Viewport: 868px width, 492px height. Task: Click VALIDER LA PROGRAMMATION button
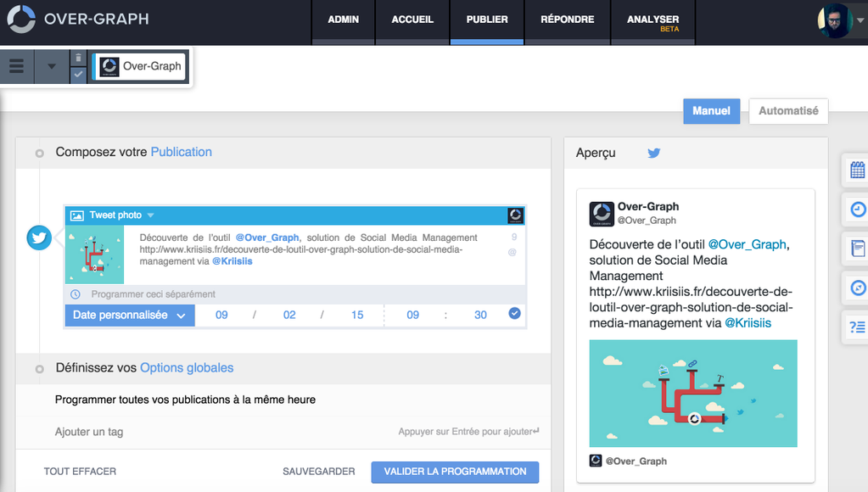pyautogui.click(x=455, y=472)
